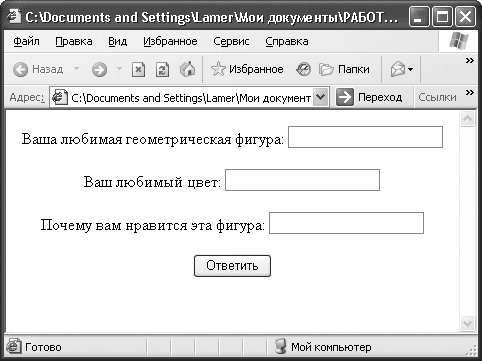
Task: Click the Forward arrow icon
Action: tap(99, 70)
